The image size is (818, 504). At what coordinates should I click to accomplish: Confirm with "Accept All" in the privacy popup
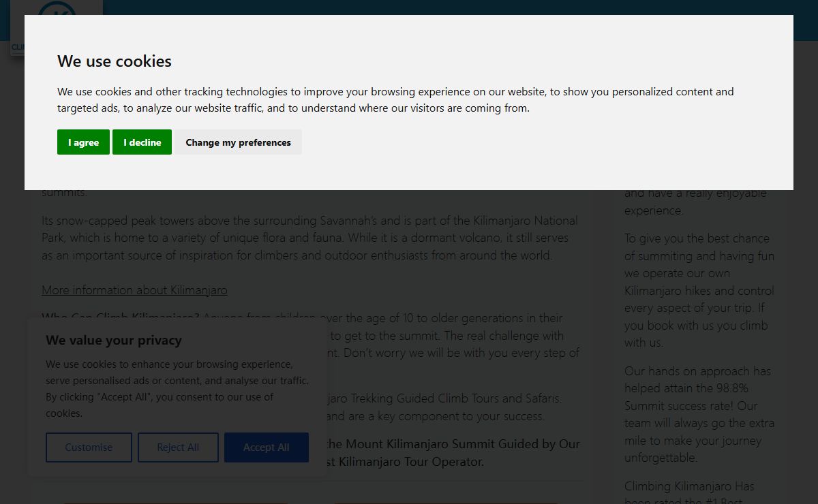(267, 447)
